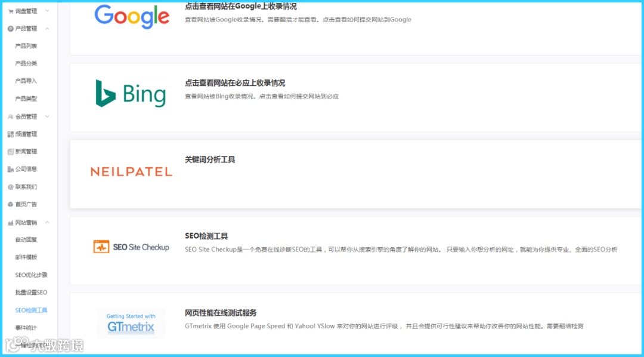
Task: Select 自动回复 in sidebar
Action: (x=26, y=240)
